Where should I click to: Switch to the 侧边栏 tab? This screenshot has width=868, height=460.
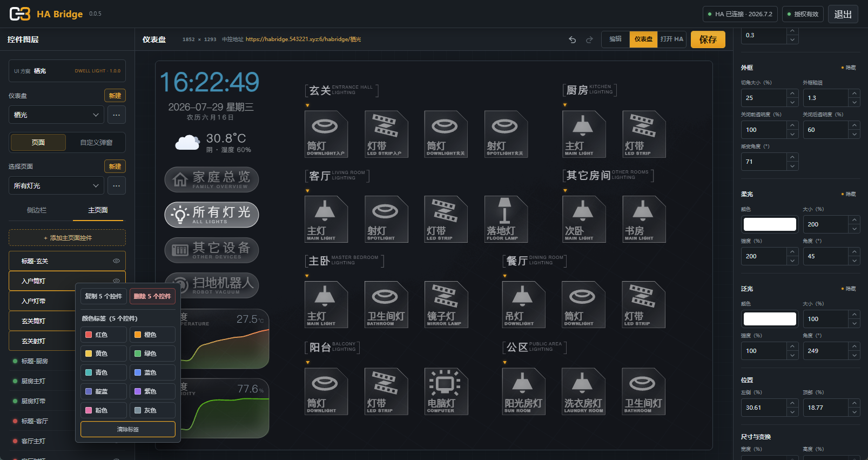click(37, 210)
